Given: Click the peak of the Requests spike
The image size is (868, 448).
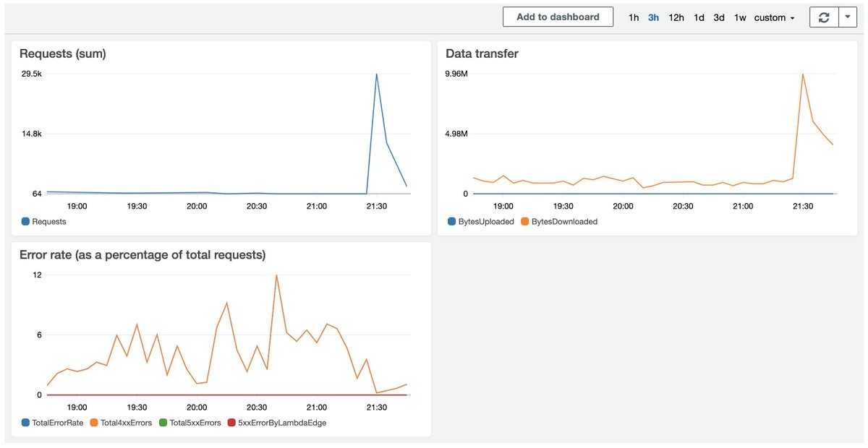Looking at the screenshot, I should [376, 74].
